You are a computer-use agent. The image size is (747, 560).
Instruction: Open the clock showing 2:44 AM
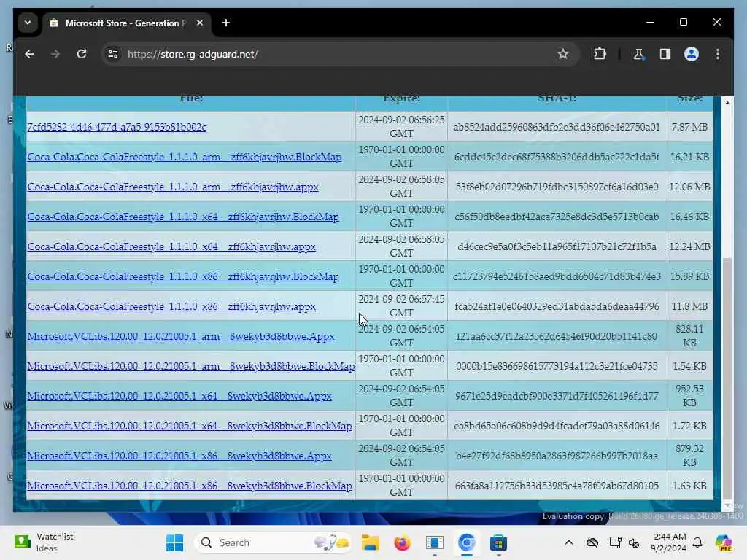(x=668, y=542)
